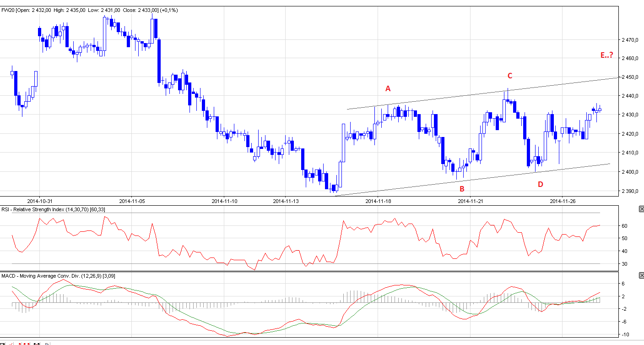The width and height of the screenshot is (644, 345).
Task: Click the first icon in bottom-left toolbar
Action: click(3, 344)
